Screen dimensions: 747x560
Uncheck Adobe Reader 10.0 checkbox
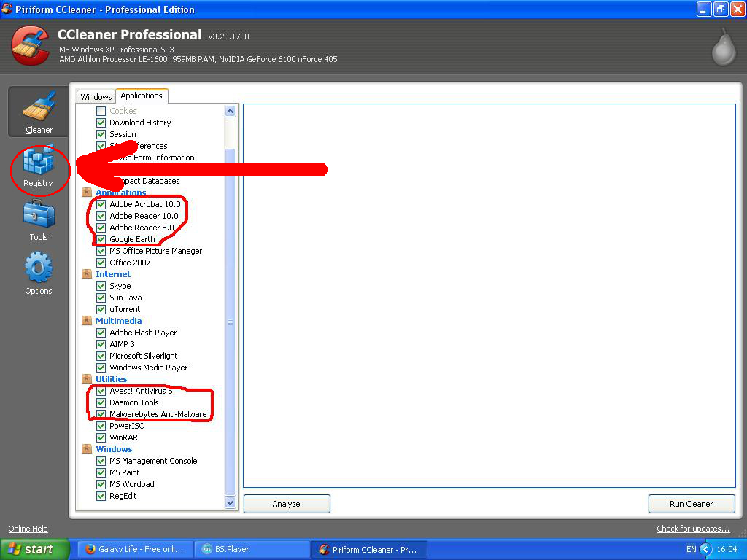(101, 216)
